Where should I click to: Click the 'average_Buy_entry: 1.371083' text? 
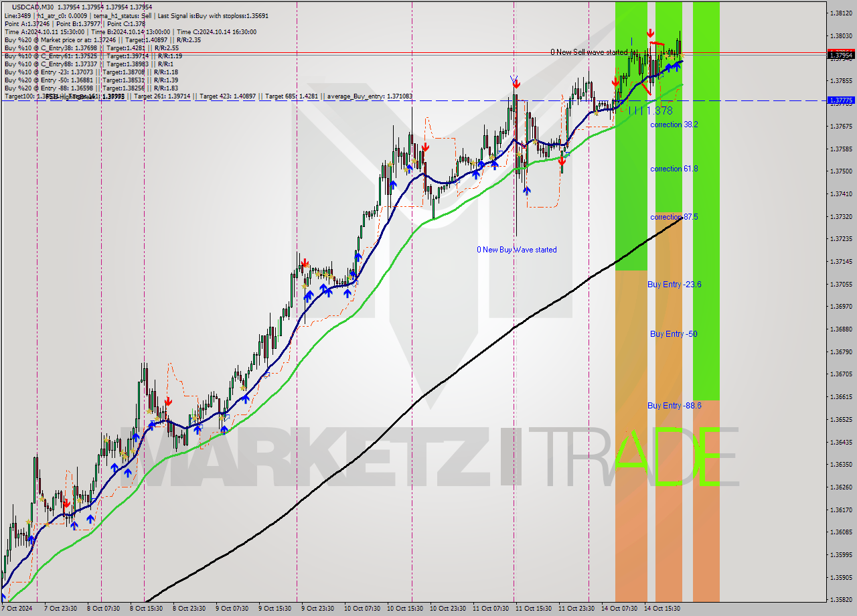pyautogui.click(x=370, y=96)
